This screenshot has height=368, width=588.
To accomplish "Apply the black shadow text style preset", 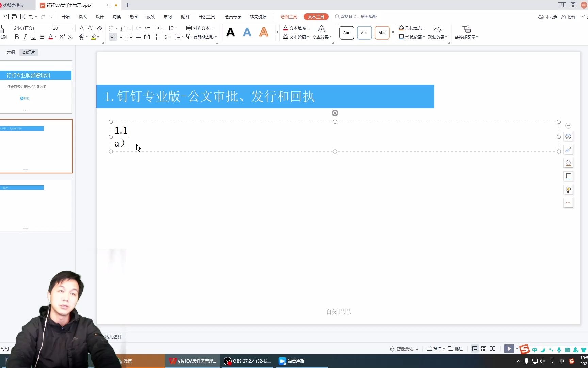I will [x=231, y=32].
